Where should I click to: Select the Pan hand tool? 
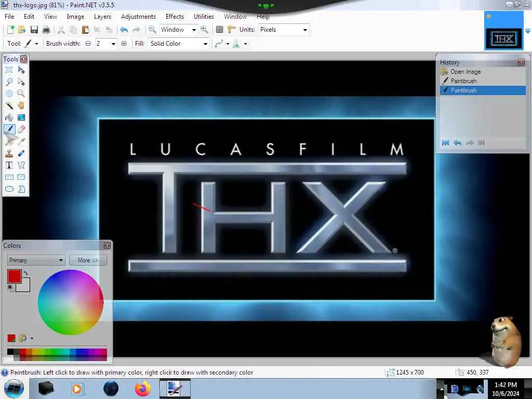[x=21, y=105]
